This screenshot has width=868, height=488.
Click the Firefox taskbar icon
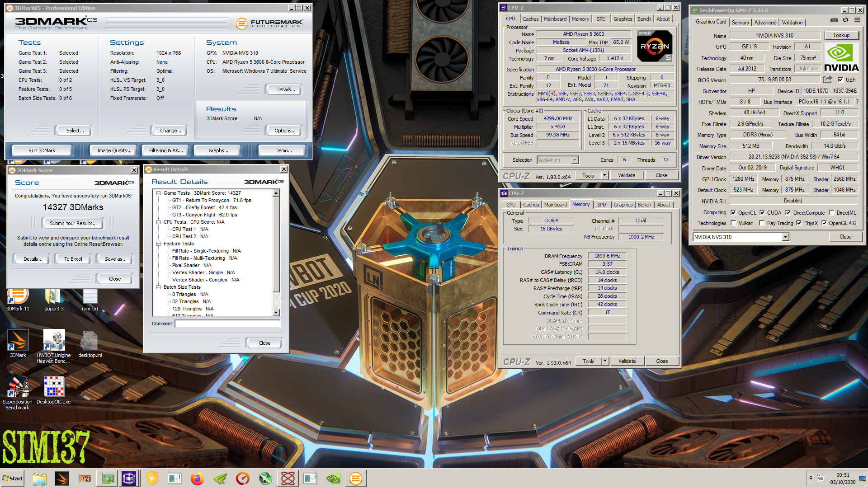pyautogui.click(x=198, y=479)
